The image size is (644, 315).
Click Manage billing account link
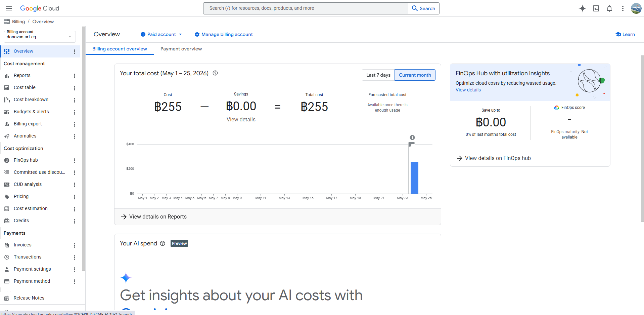click(224, 34)
